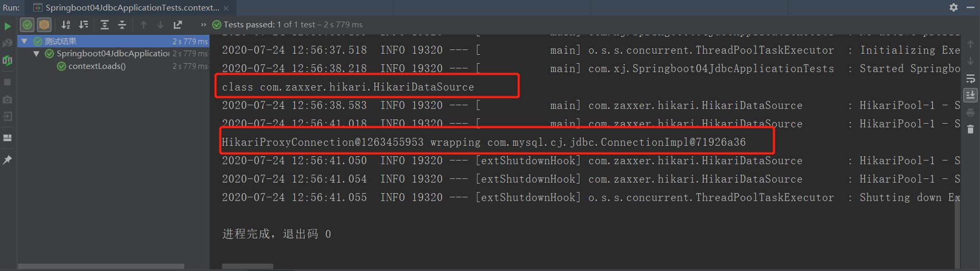The height and width of the screenshot is (271, 980).
Task: Select the Springboot04JdbcApplicationTests.context run tab
Action: click(x=132, y=8)
